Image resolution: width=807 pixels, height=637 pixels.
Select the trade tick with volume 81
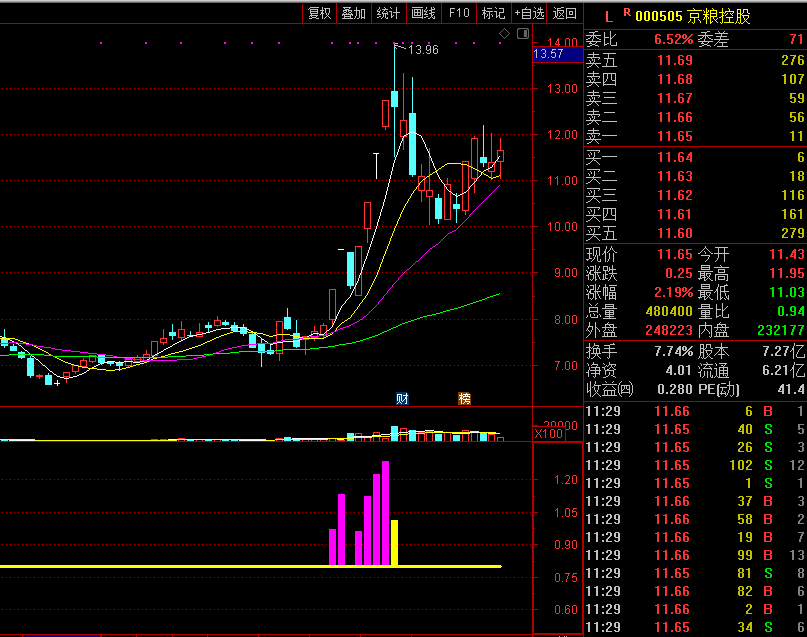[x=695, y=574]
